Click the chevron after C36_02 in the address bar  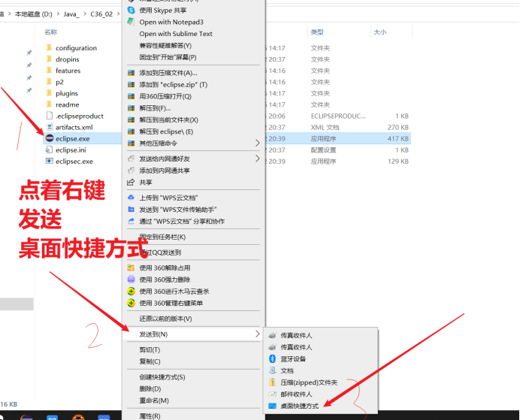118,14
